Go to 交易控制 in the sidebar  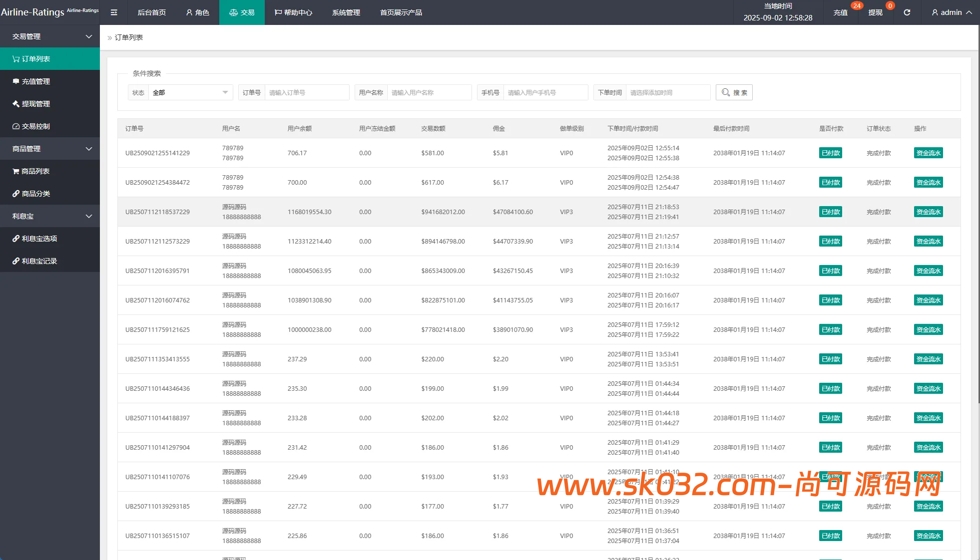click(x=36, y=126)
